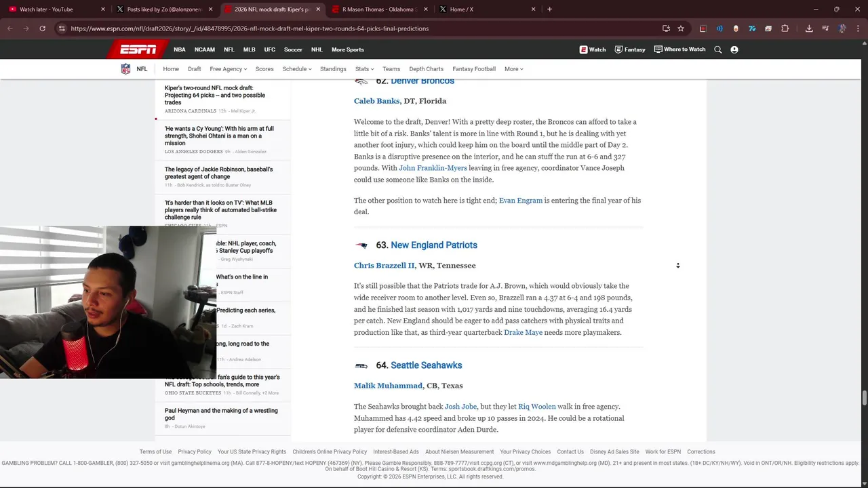Open John Franklin-Myers player link
The image size is (868, 488).
pyautogui.click(x=433, y=168)
